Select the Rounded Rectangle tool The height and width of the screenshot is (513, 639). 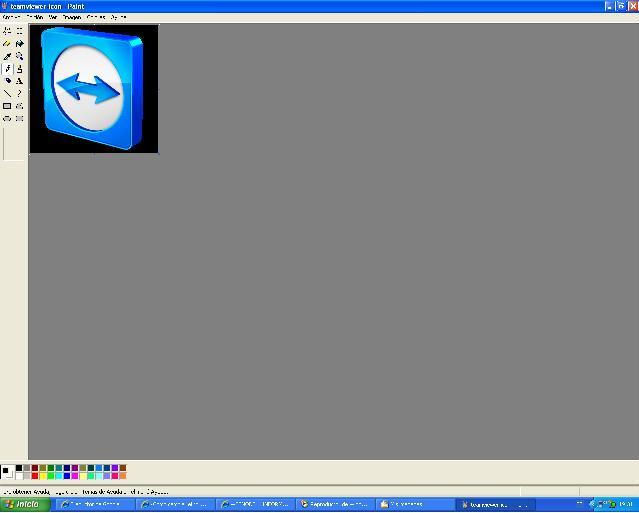(x=20, y=119)
